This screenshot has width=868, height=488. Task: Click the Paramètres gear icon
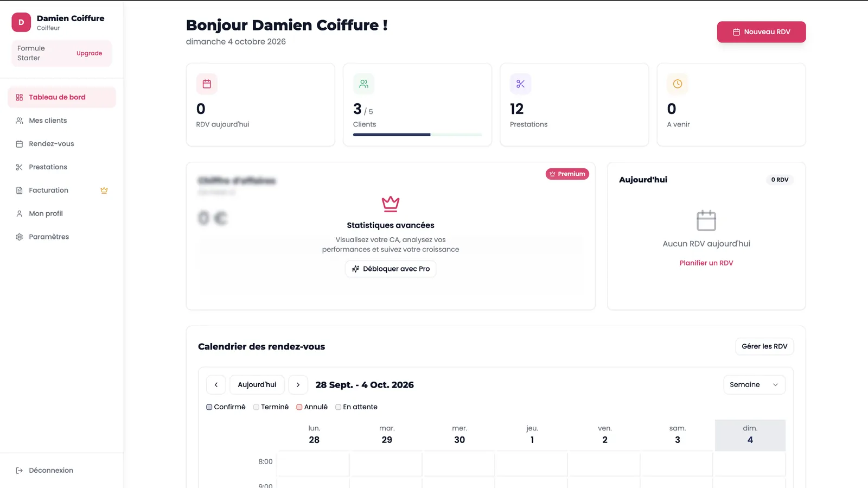[x=20, y=237]
